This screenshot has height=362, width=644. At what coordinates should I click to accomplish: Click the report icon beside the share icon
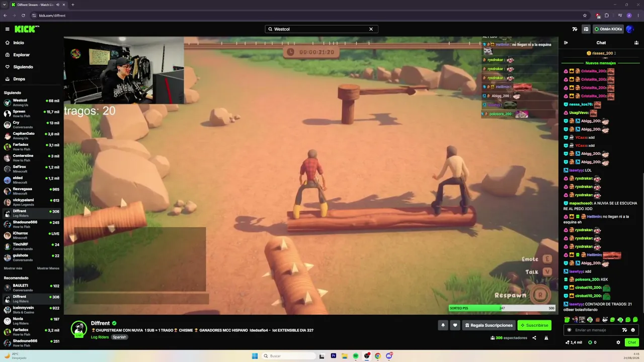pyautogui.click(x=546, y=338)
